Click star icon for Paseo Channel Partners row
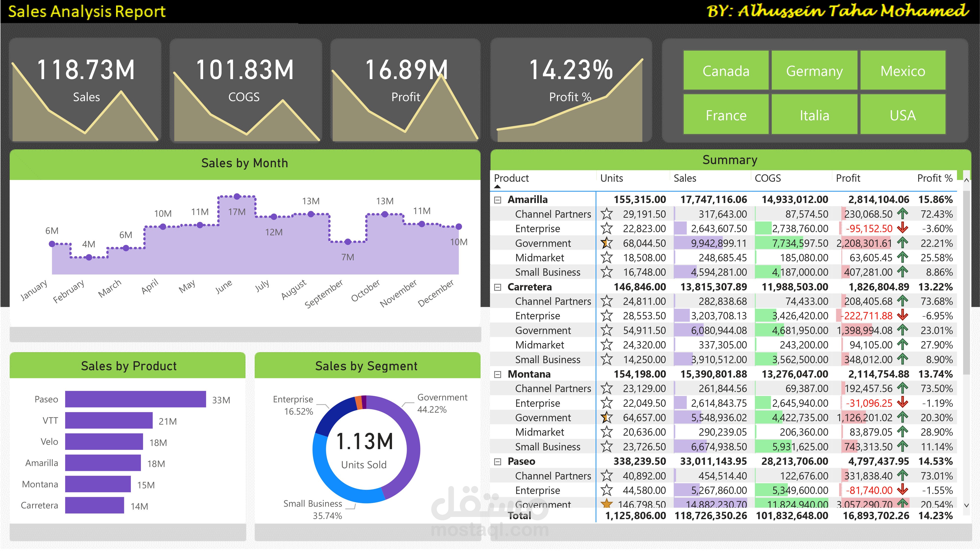This screenshot has width=980, height=551. point(606,476)
